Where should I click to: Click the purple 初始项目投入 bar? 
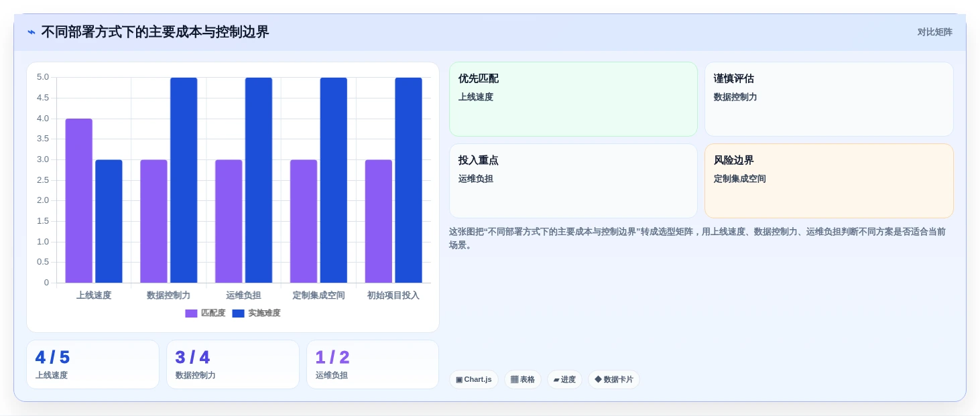(379, 221)
